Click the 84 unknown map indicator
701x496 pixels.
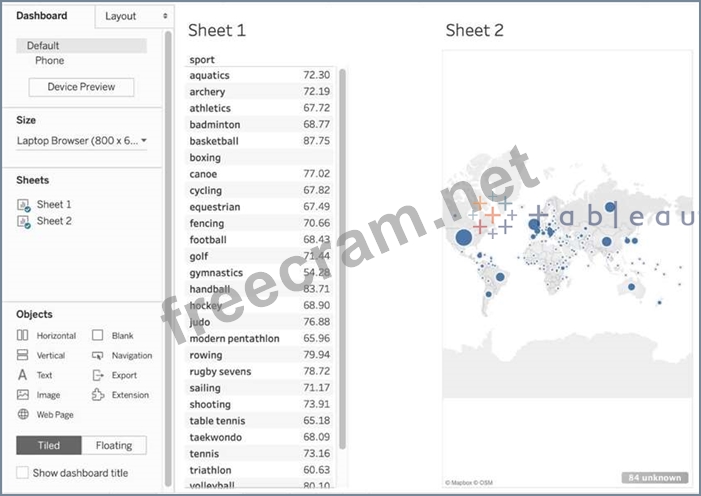pyautogui.click(x=656, y=477)
